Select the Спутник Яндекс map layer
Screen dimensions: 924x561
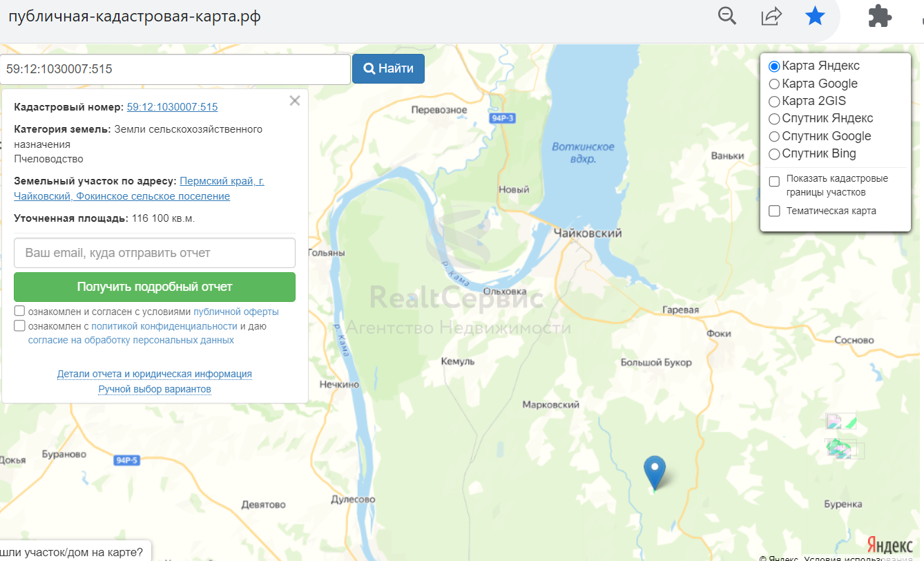pos(775,119)
